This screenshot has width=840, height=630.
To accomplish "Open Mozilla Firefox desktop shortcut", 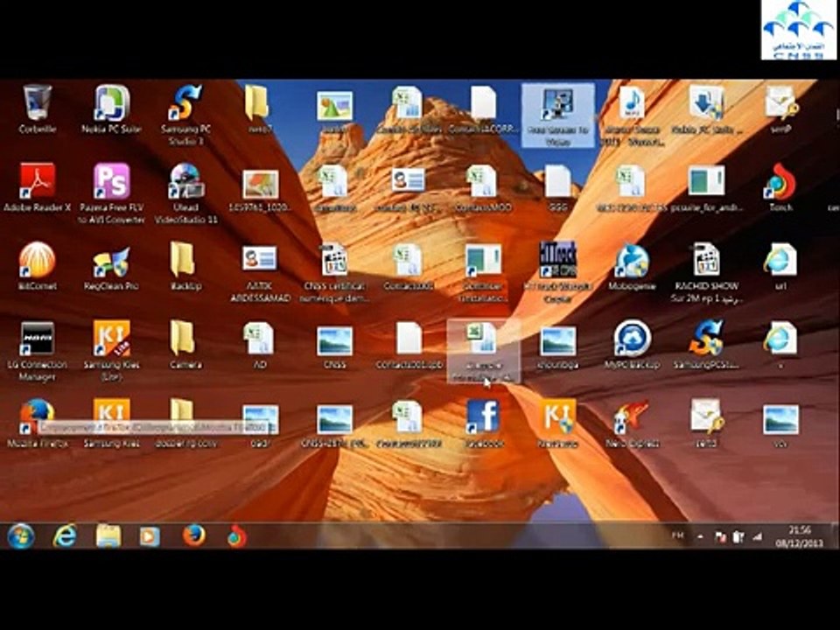I will pos(37,423).
